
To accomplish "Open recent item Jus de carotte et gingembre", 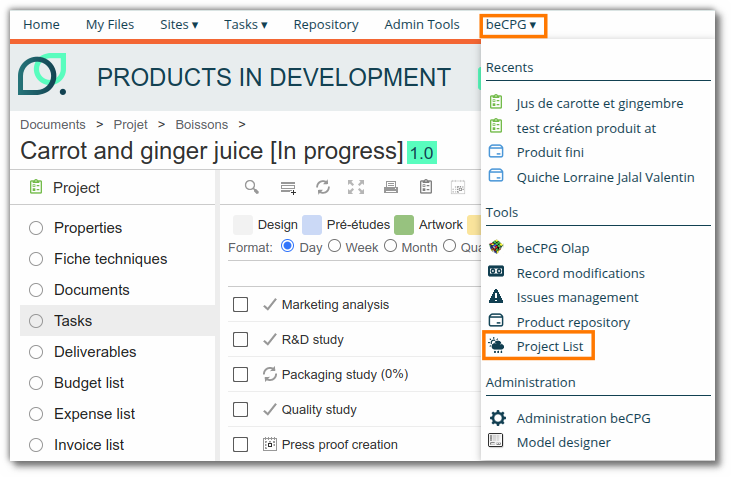I will pyautogui.click(x=600, y=103).
